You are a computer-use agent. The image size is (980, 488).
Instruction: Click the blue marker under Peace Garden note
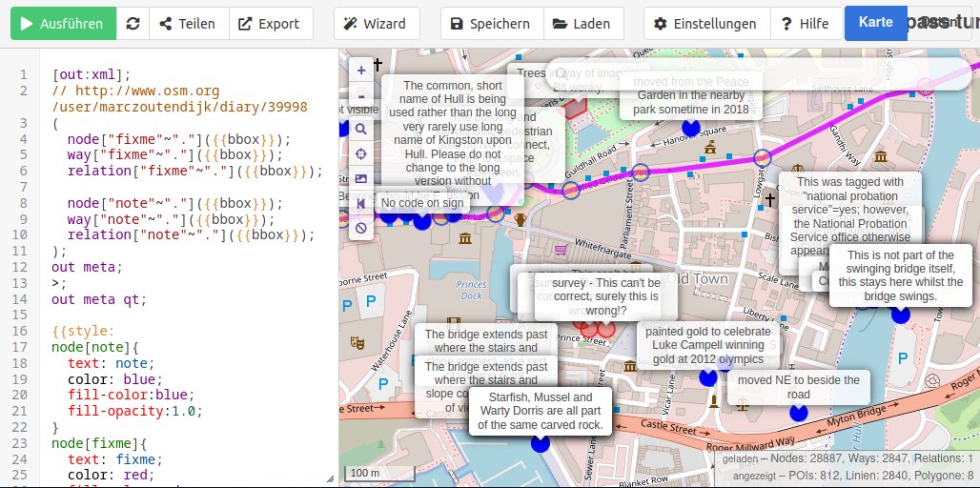(x=690, y=128)
